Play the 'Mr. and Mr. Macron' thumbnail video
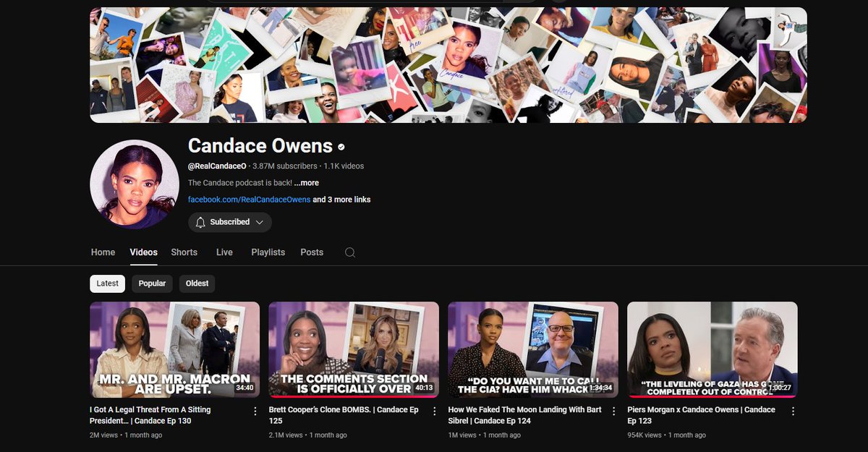This screenshot has width=868, height=452. point(174,349)
